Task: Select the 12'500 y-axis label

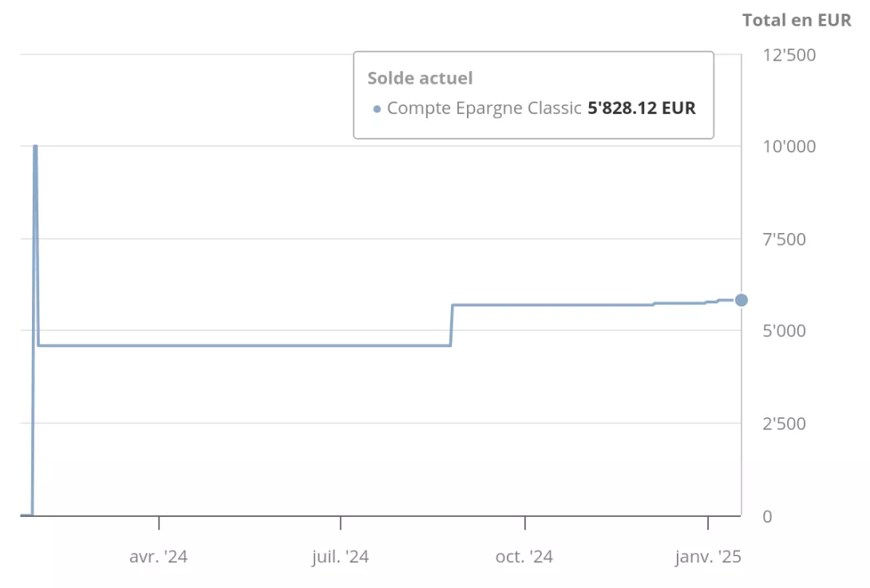Action: tap(789, 56)
